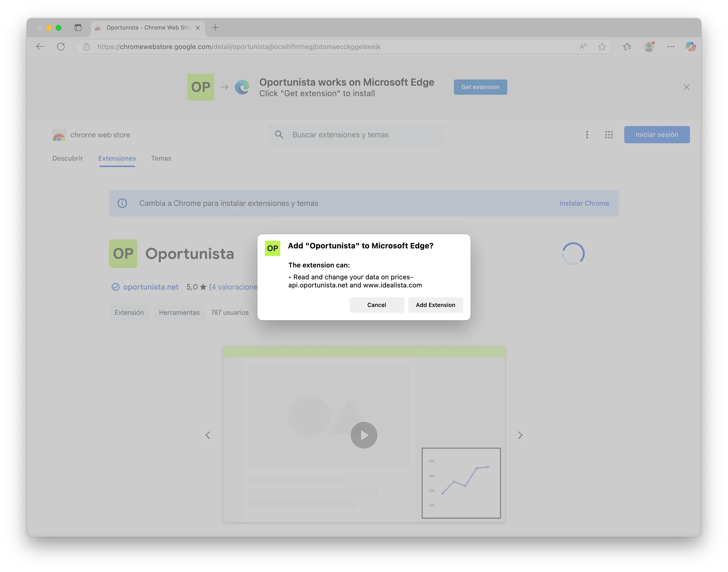
Task: Open web store vertical dots menu
Action: pyautogui.click(x=587, y=135)
